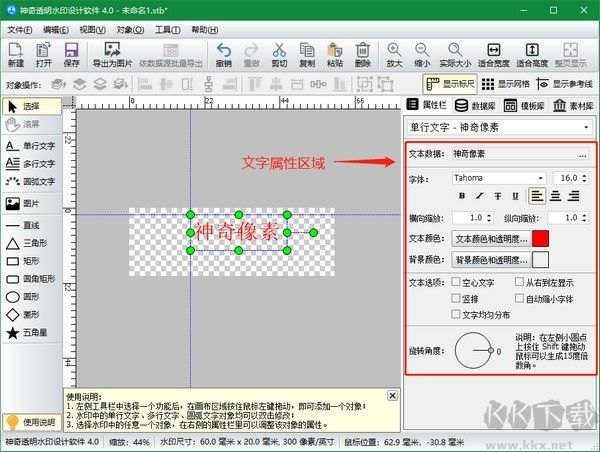Click 适合宽度 fit width icon

pyautogui.click(x=494, y=55)
